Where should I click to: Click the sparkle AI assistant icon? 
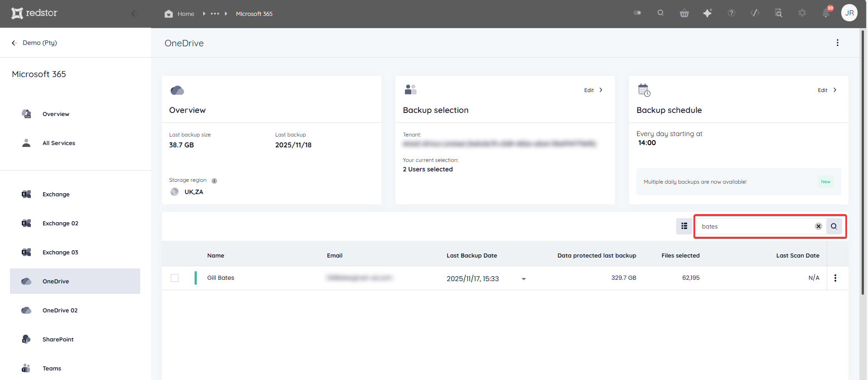707,13
